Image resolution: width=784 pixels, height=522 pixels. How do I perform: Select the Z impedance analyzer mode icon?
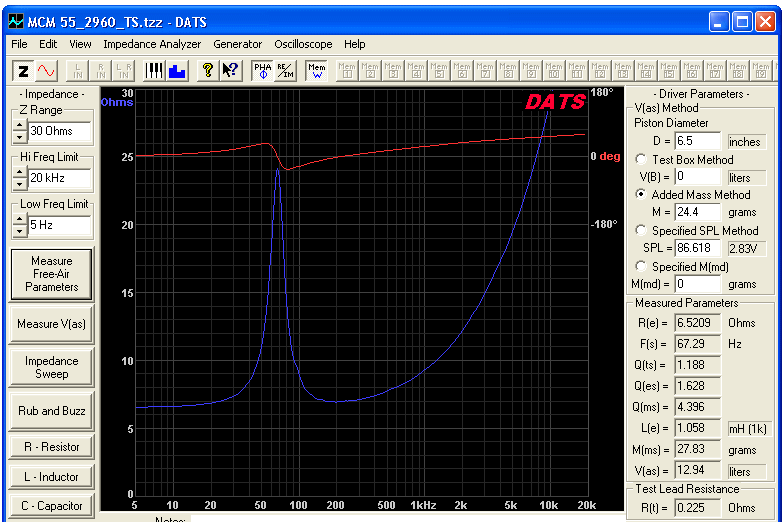pos(23,71)
